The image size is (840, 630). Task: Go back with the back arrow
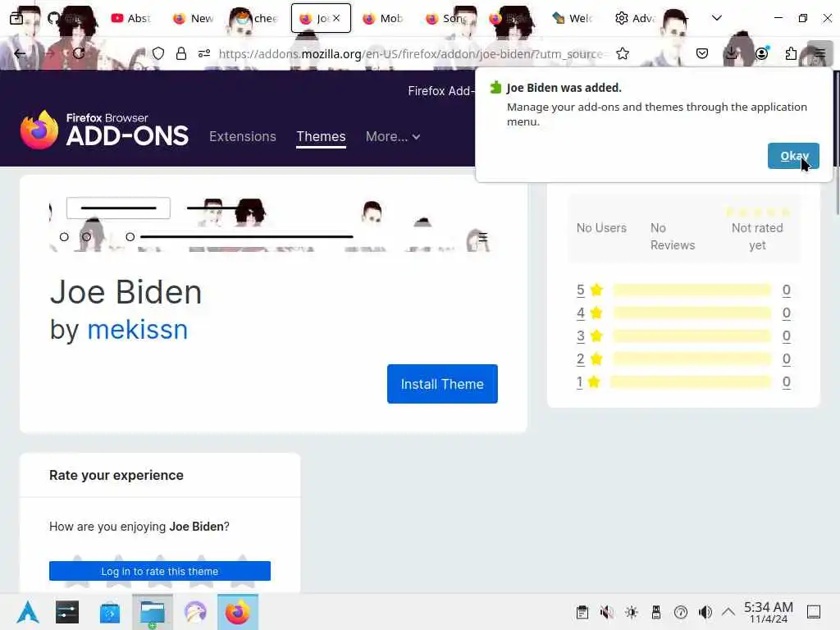click(x=20, y=53)
